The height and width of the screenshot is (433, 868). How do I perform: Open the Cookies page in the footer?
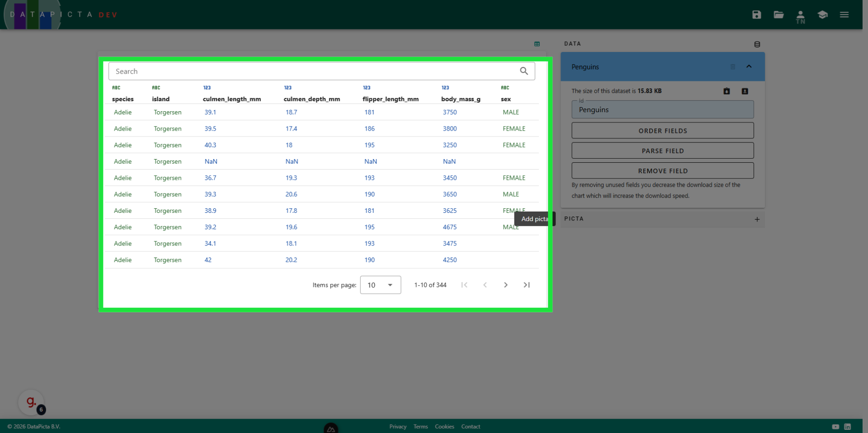[x=444, y=426]
